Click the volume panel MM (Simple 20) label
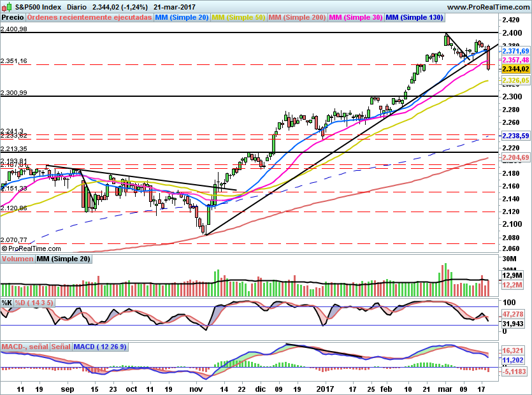The image size is (532, 395). [63, 259]
